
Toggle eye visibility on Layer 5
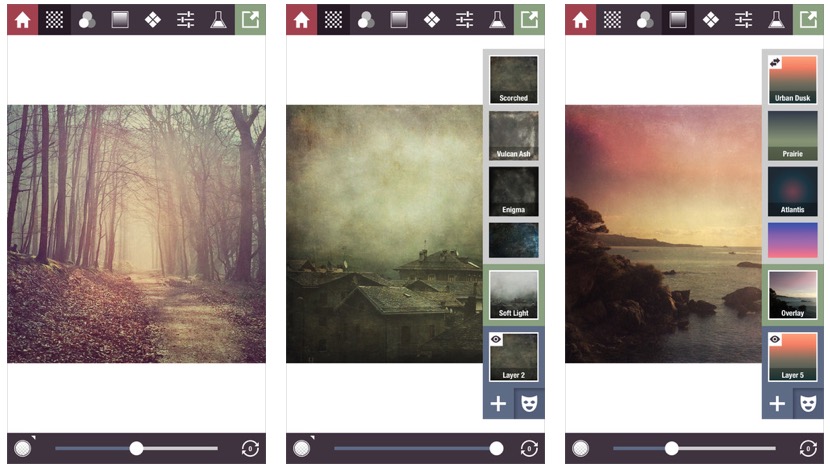776,340
